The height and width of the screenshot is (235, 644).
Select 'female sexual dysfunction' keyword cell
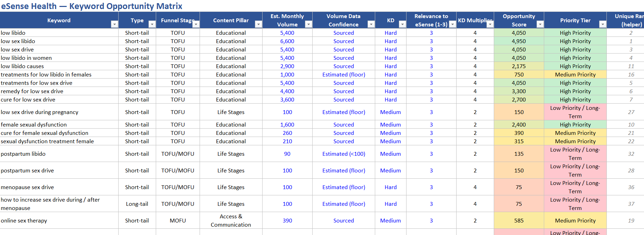coord(59,124)
